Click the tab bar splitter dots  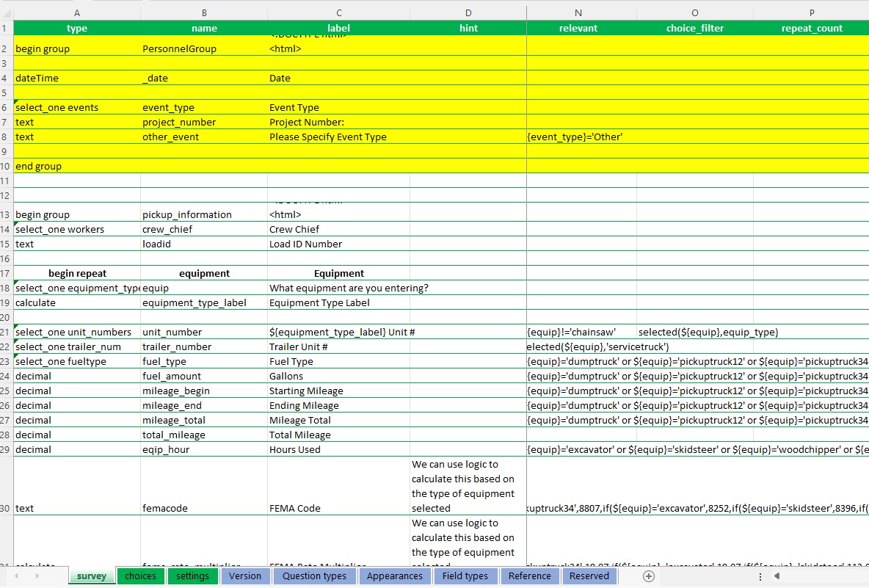pos(760,576)
